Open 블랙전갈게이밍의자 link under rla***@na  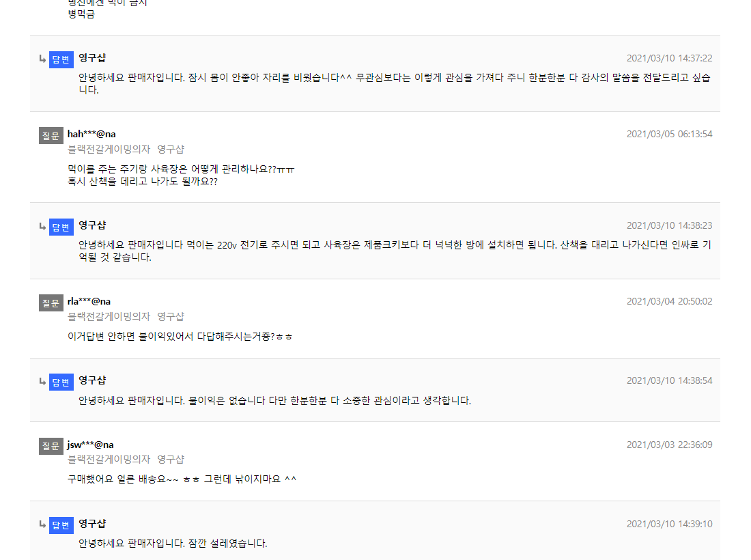(109, 317)
